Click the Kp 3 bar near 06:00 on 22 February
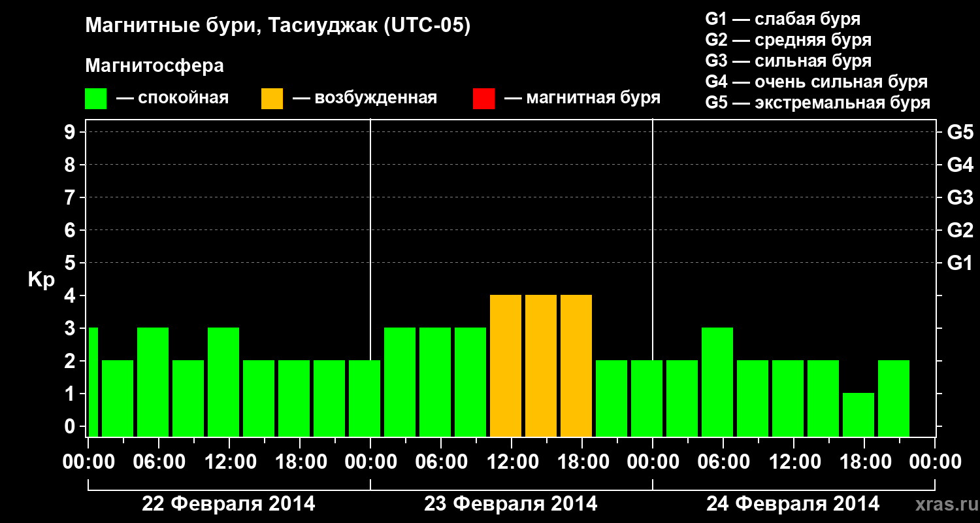The width and height of the screenshot is (980, 523). coord(153,382)
